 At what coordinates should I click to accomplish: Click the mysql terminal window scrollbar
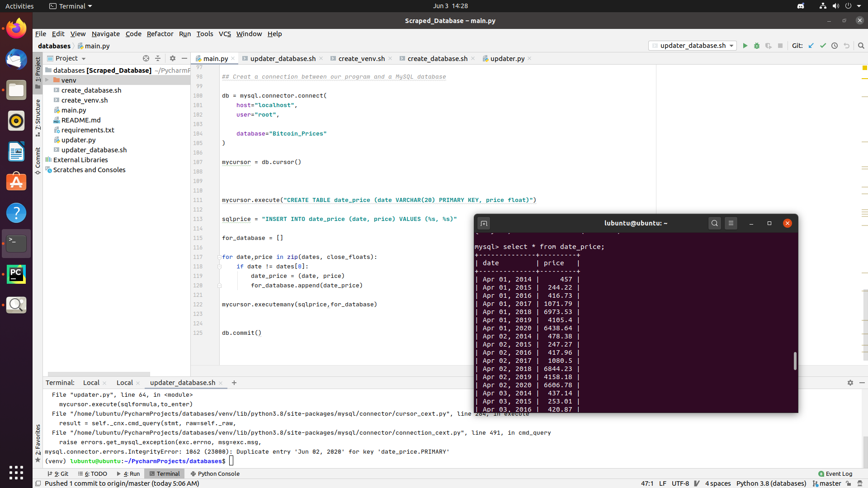tap(795, 361)
